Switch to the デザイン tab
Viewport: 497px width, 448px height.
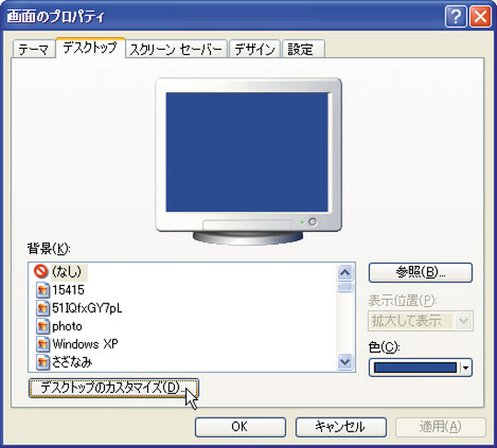[x=255, y=50]
